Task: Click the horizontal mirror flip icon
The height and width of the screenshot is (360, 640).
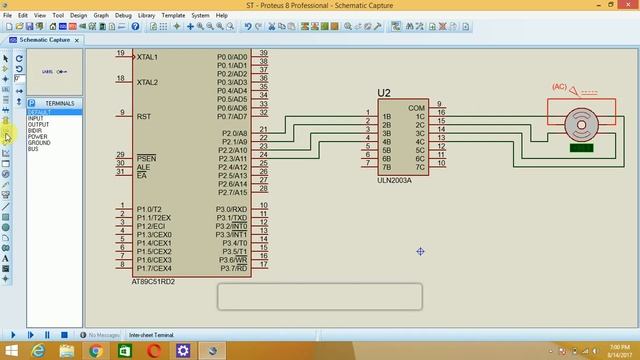Action: [19, 91]
